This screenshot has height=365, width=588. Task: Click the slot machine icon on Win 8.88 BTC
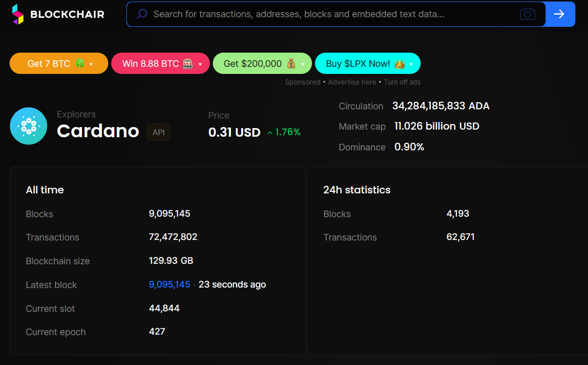(188, 63)
